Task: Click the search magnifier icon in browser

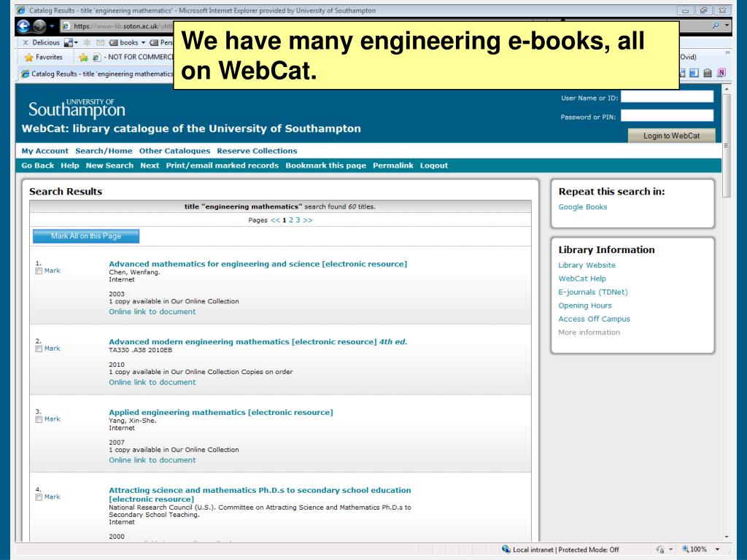Action: (715, 26)
